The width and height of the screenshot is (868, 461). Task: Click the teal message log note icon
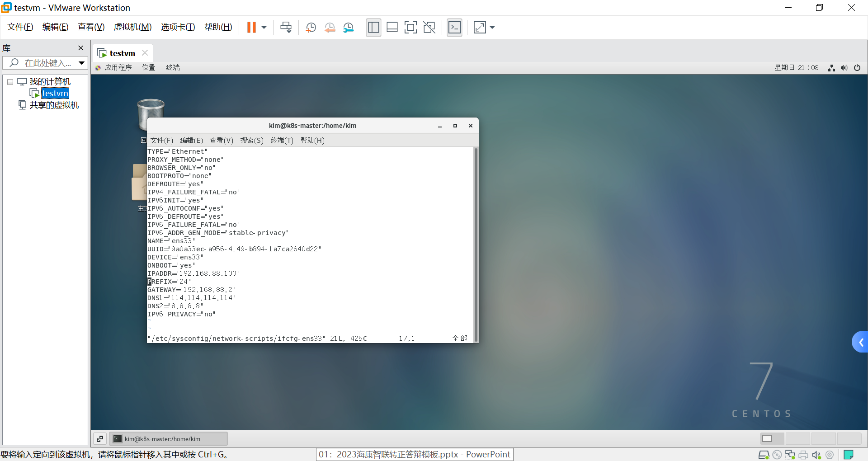coord(849,455)
